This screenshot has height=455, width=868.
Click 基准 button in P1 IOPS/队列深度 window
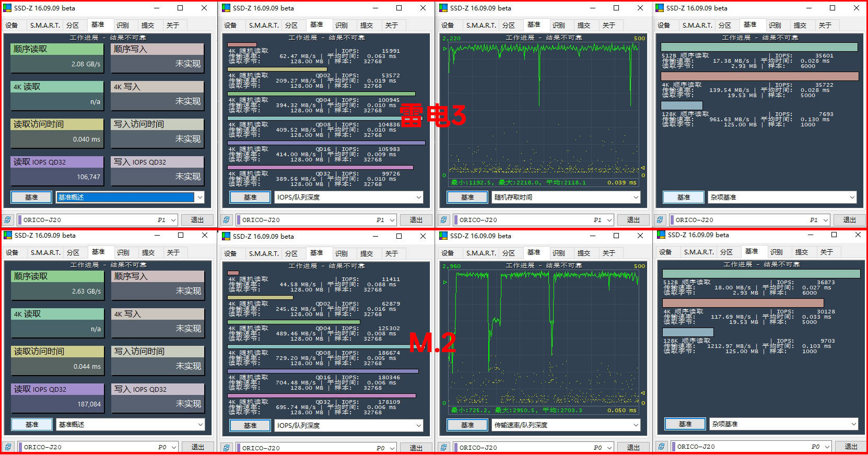point(250,197)
